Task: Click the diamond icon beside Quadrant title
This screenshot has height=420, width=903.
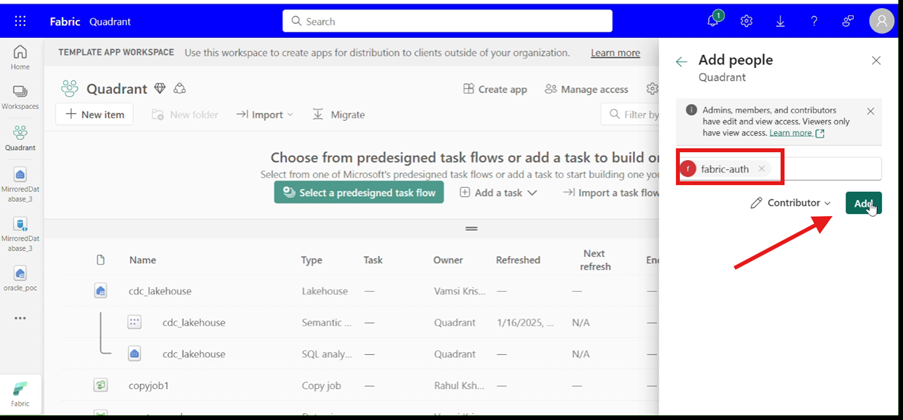Action: (160, 89)
